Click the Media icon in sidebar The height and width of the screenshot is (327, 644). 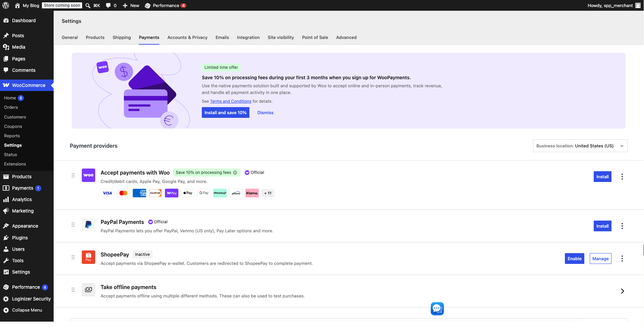(x=6, y=47)
